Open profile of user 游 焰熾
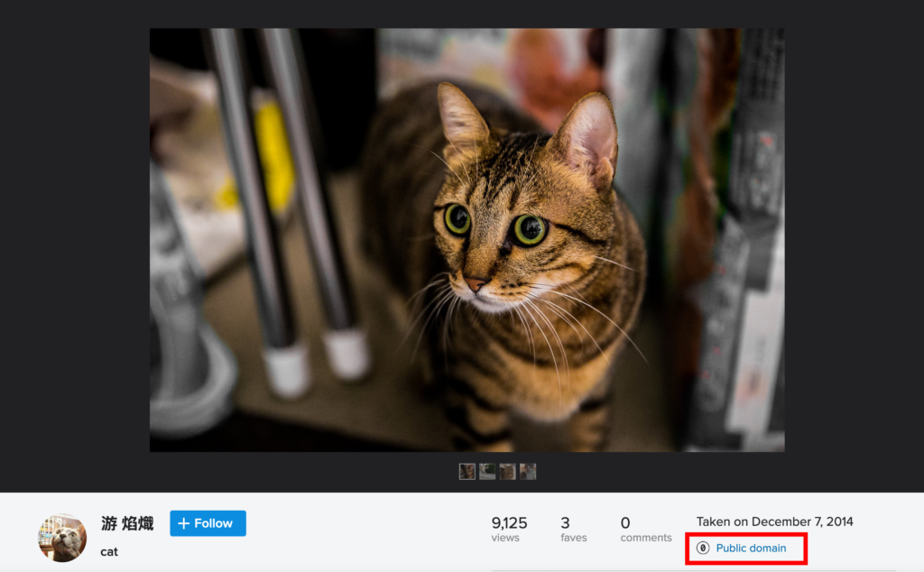The width and height of the screenshot is (924, 572). pos(127,523)
